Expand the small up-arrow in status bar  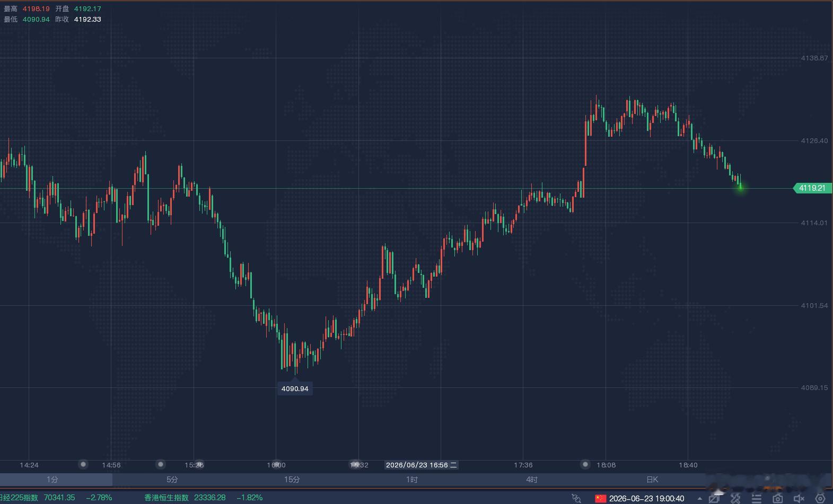coord(699,499)
